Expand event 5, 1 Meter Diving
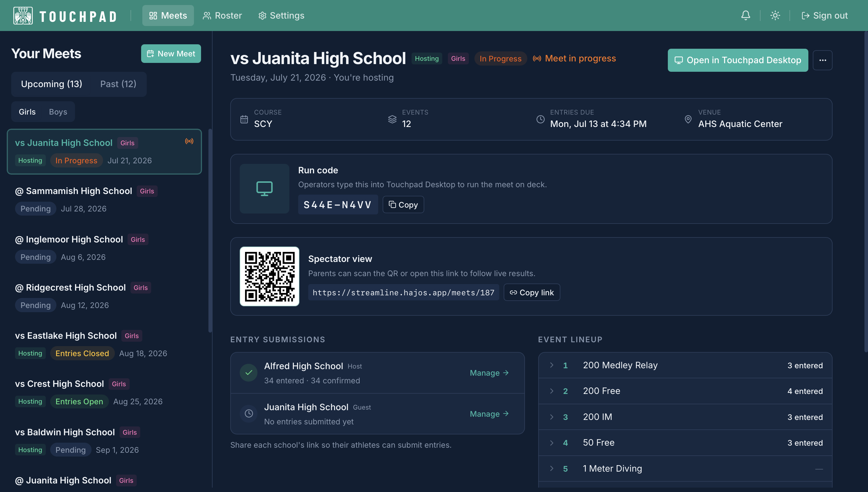 (685, 469)
